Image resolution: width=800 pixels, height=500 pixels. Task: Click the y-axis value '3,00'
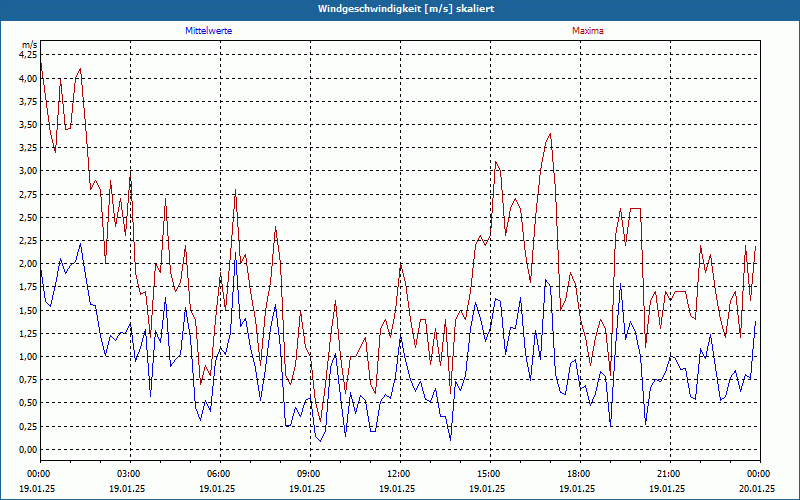click(29, 171)
